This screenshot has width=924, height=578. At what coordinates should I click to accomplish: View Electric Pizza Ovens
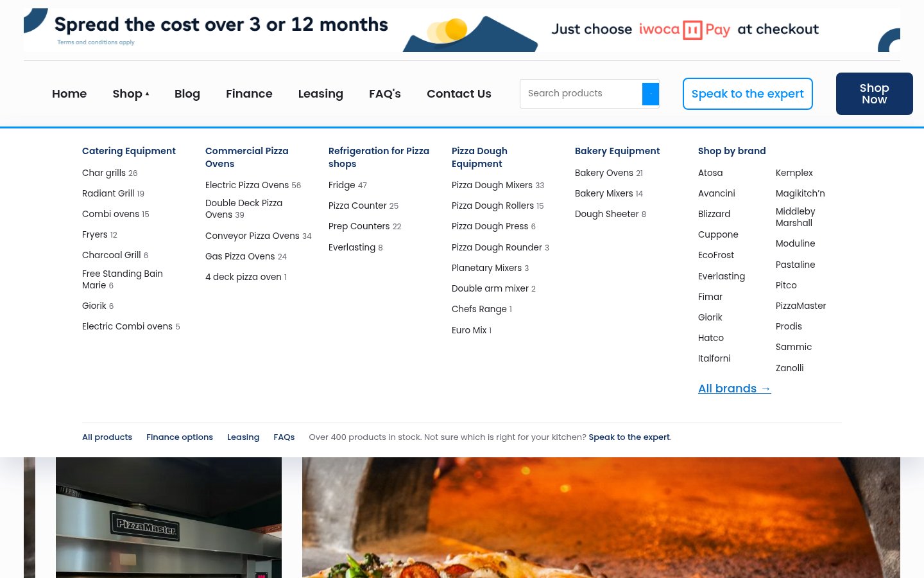[x=253, y=185]
